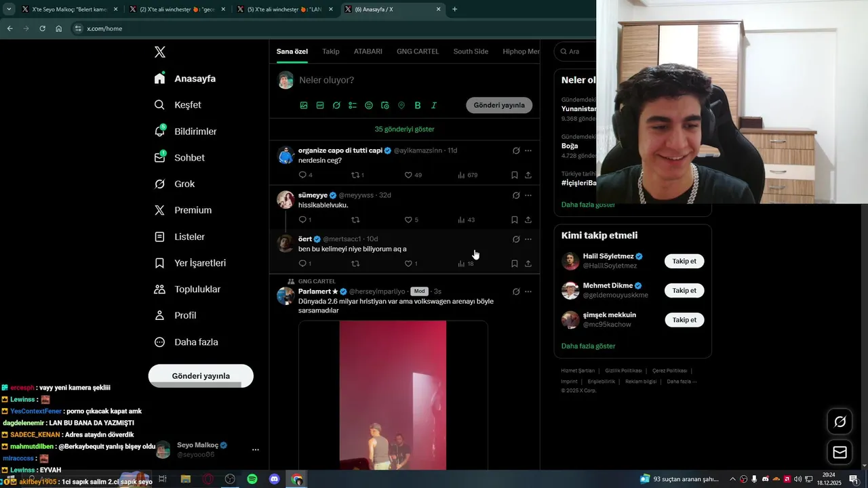Open Profil in the sidebar
This screenshot has height=488, width=868.
(x=175, y=315)
